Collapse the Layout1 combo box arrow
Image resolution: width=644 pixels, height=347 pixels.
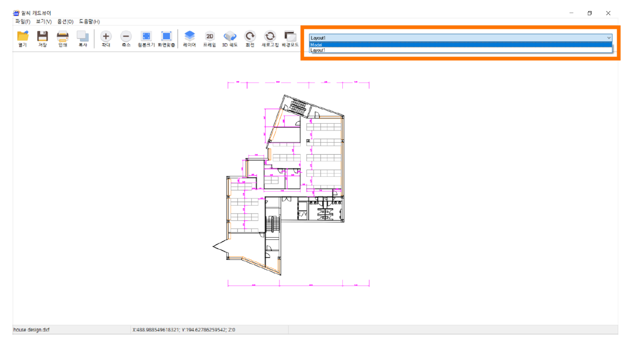(x=609, y=38)
